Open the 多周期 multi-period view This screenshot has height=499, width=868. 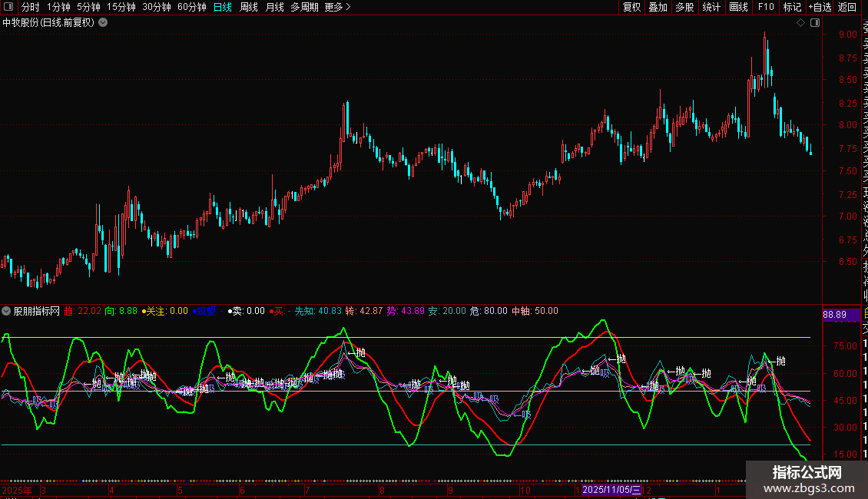click(x=304, y=7)
